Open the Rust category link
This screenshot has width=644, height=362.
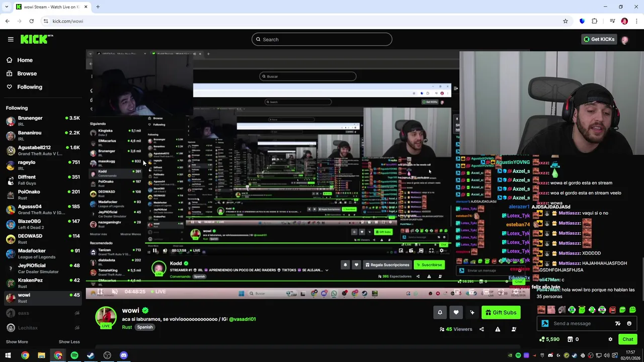(x=127, y=327)
